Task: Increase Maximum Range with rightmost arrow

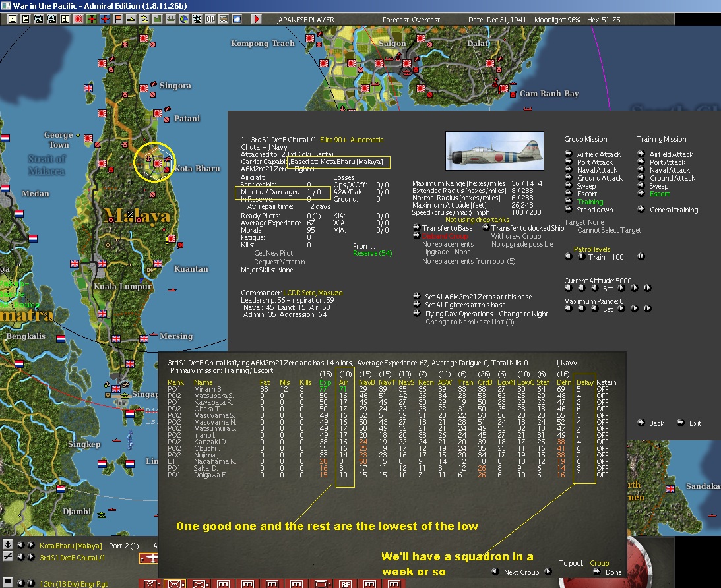Action: click(647, 309)
